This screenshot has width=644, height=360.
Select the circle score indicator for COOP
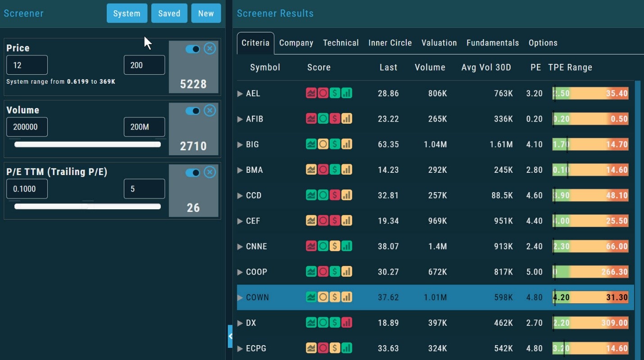[323, 271]
